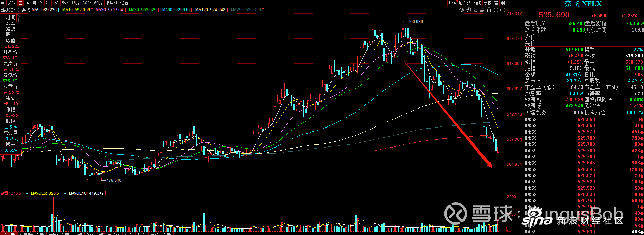
Task: Open the 多周期 multi-period view
Action: pyautogui.click(x=112, y=3)
